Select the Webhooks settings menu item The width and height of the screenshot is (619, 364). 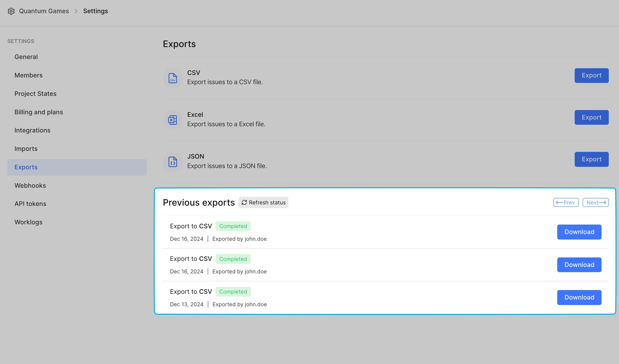(30, 185)
